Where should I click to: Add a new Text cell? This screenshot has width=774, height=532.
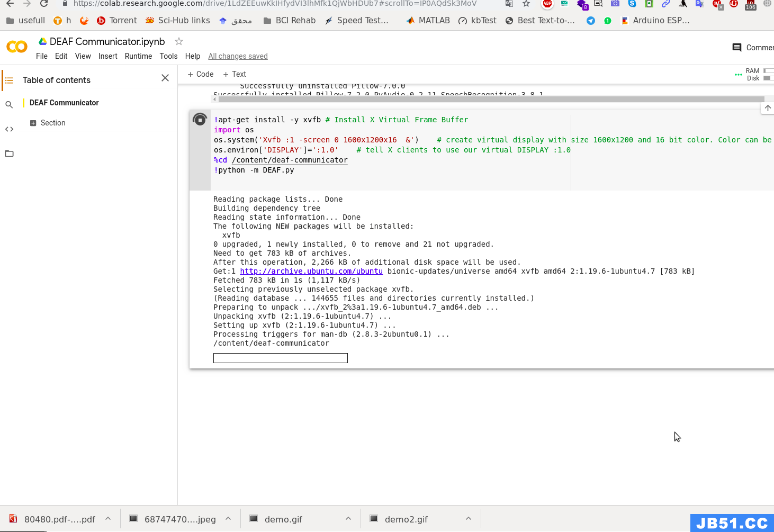[235, 74]
